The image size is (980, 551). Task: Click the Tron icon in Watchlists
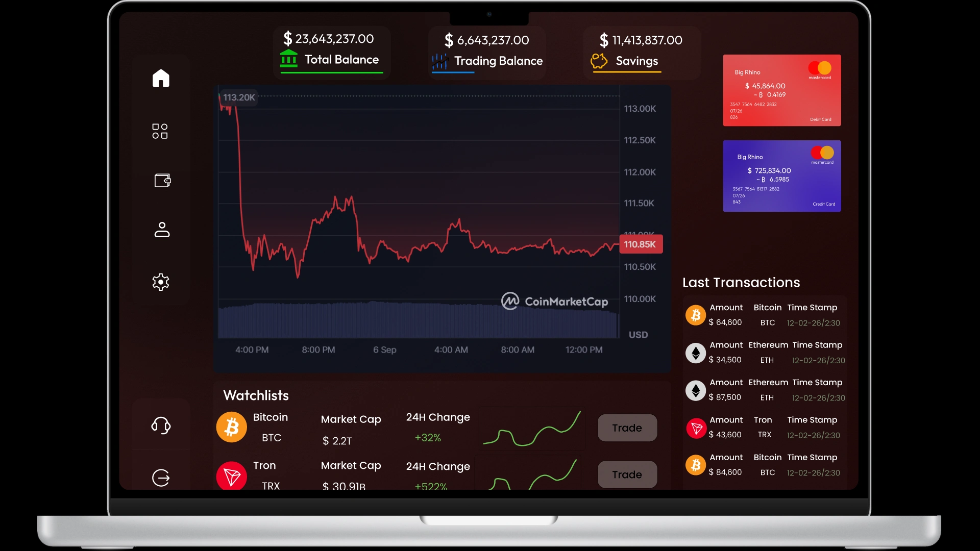pyautogui.click(x=231, y=476)
